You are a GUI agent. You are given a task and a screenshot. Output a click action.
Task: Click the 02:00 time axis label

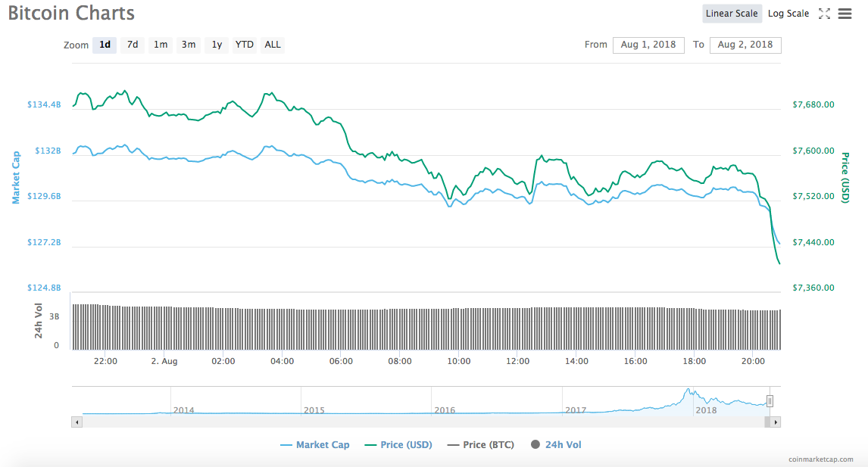[223, 361]
